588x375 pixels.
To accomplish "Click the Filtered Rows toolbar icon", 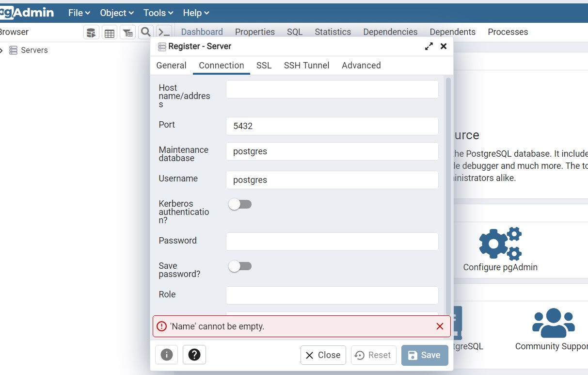I will 127,33.
